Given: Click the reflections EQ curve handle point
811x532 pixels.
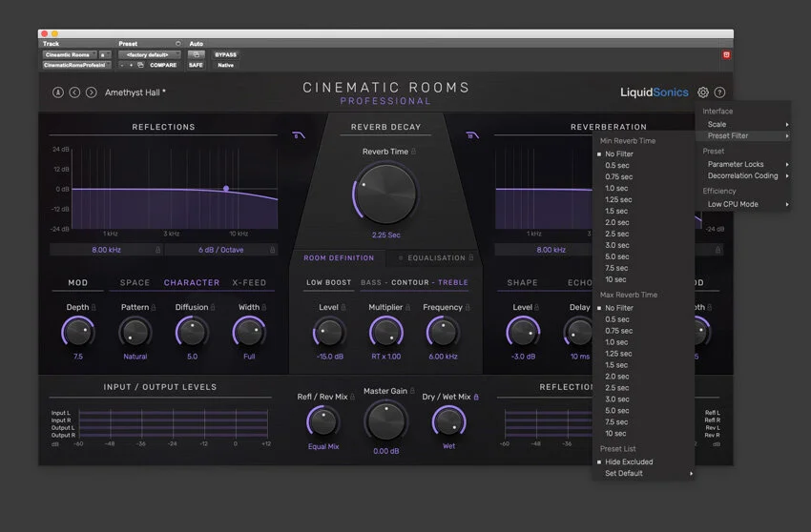Looking at the screenshot, I should 226,189.
